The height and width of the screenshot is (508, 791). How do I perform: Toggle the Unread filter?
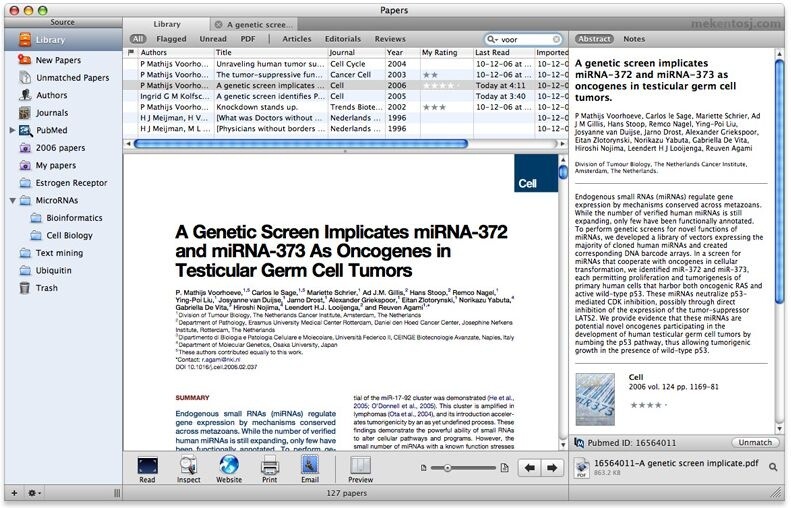click(213, 39)
